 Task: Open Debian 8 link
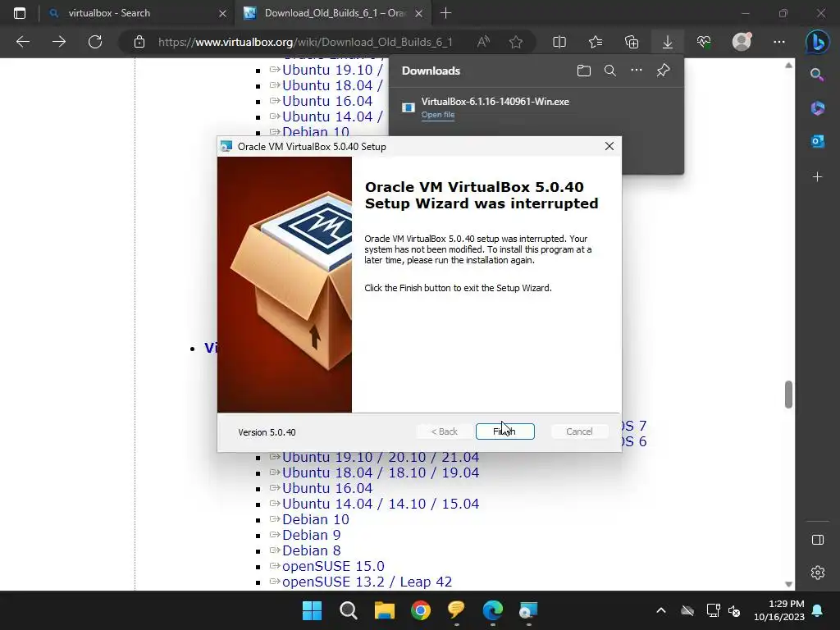(311, 550)
